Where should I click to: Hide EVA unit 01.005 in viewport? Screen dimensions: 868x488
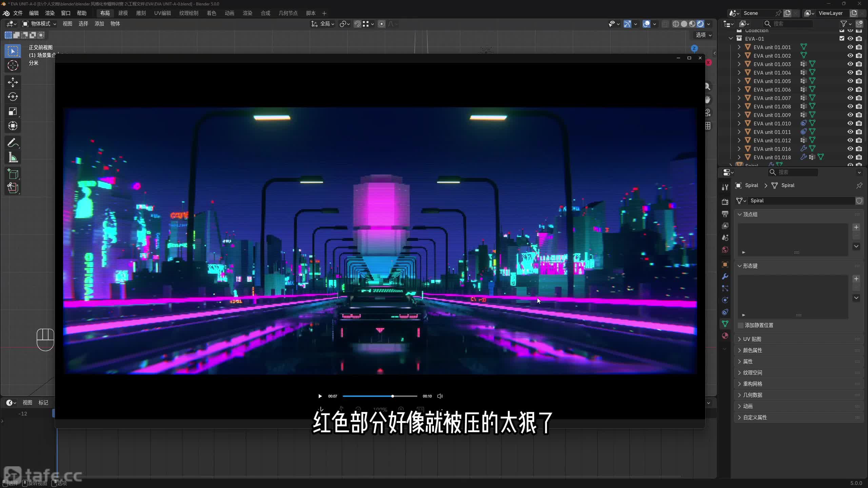[850, 81]
